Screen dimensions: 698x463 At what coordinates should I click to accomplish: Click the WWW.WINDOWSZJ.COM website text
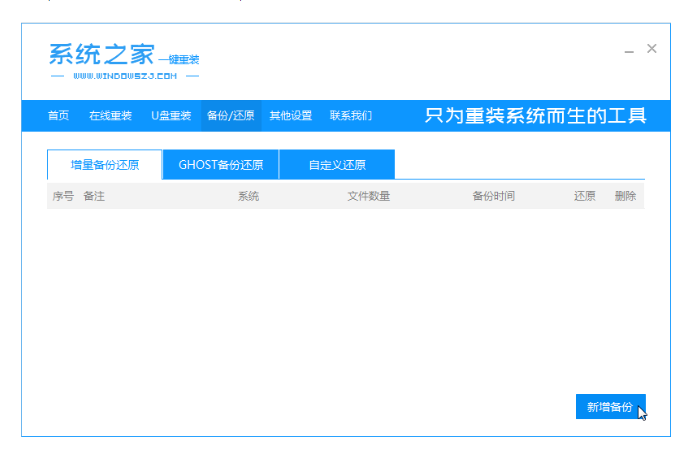(125, 76)
